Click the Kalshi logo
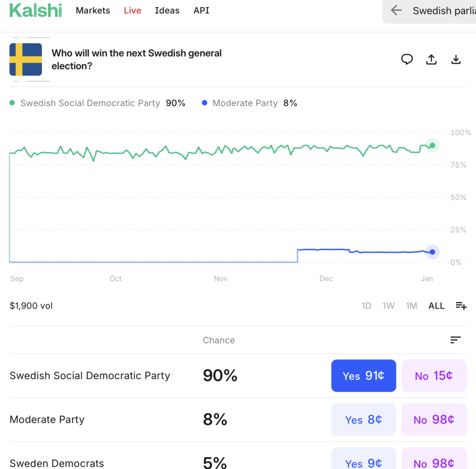The width and height of the screenshot is (476, 469). pyautogui.click(x=35, y=10)
